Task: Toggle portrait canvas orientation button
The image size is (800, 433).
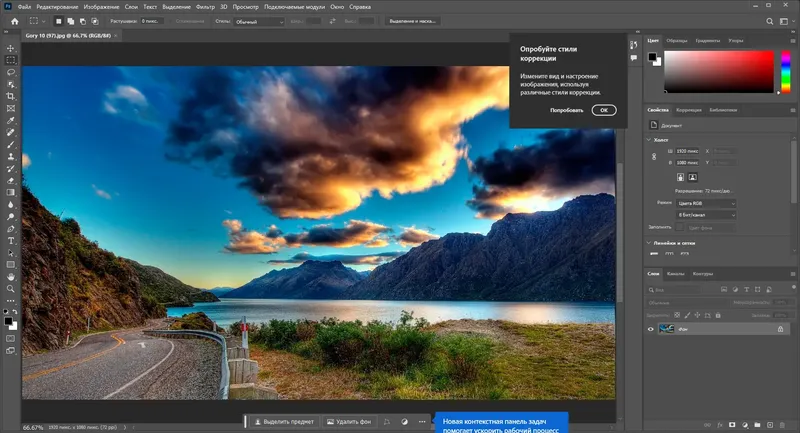Action: point(681,176)
